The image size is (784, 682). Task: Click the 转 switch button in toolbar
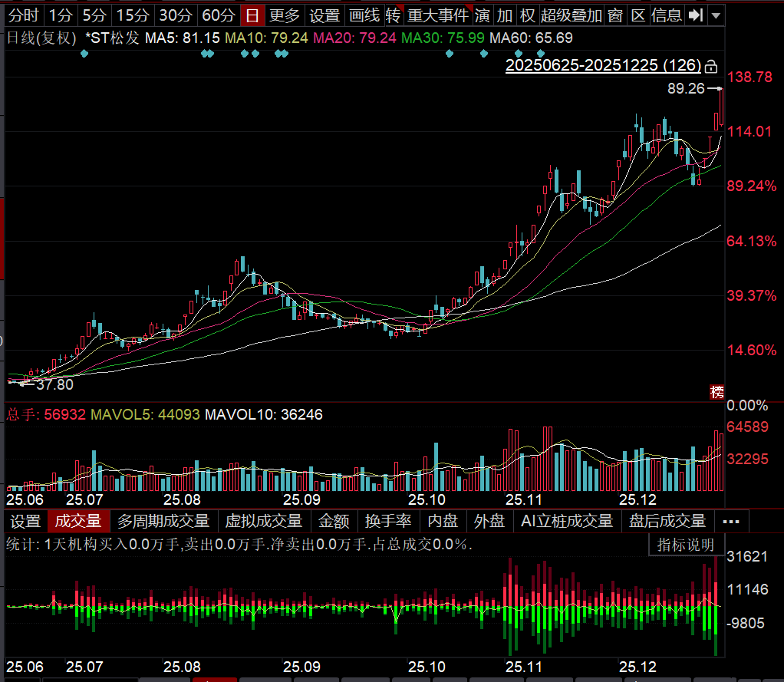click(x=393, y=15)
